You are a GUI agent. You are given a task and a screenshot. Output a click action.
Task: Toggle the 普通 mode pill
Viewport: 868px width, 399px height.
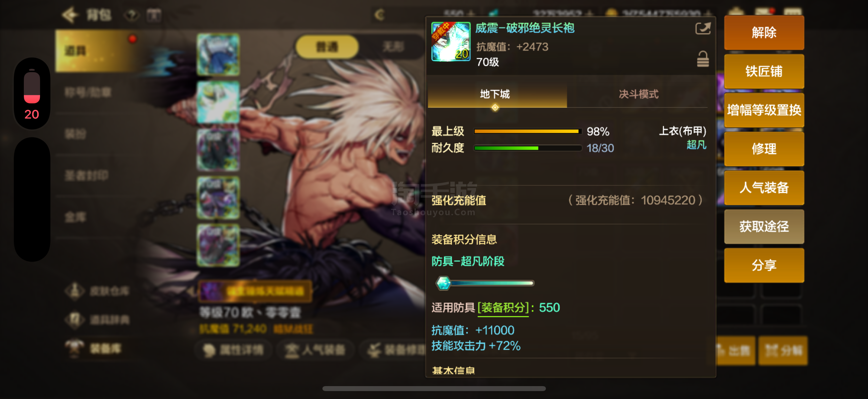(x=327, y=47)
